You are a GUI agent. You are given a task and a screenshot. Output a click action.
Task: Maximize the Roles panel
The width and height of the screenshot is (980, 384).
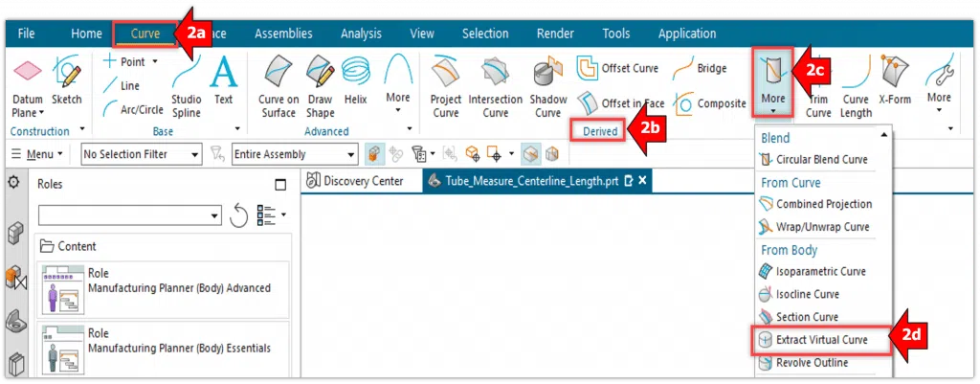(x=280, y=185)
